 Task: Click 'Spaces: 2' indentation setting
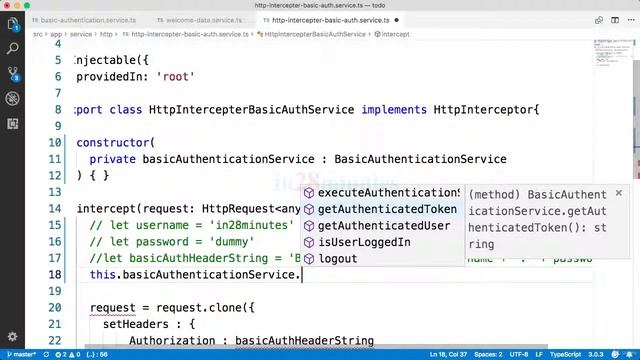[x=488, y=355]
